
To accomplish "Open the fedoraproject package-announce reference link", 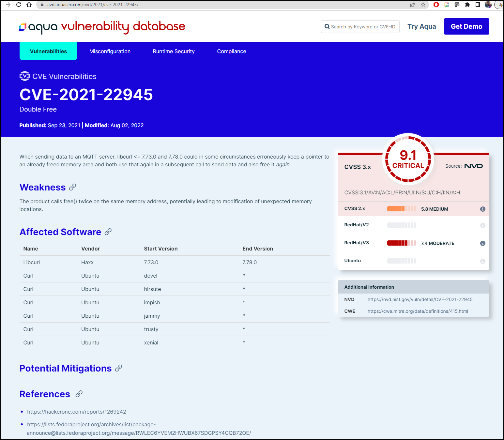I will coord(139,429).
